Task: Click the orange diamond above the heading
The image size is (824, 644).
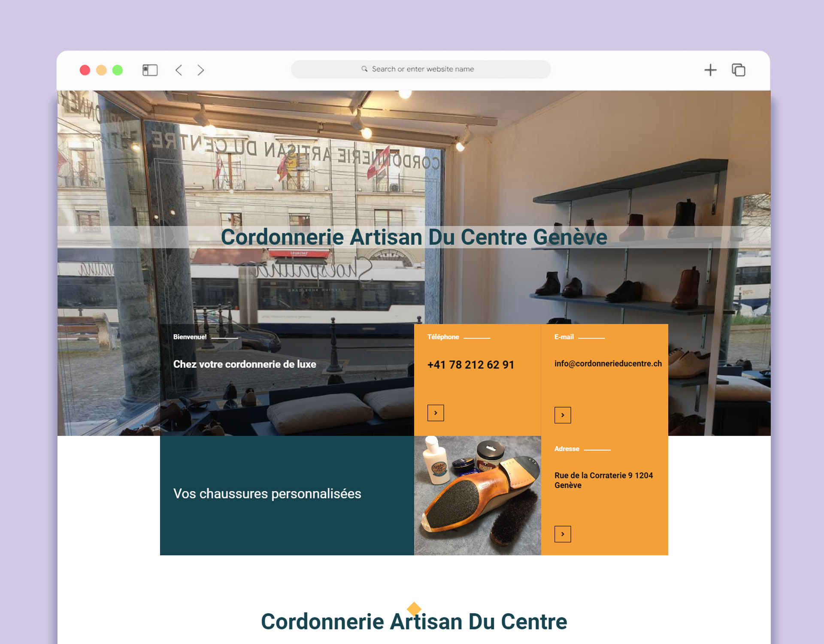Action: point(414,608)
